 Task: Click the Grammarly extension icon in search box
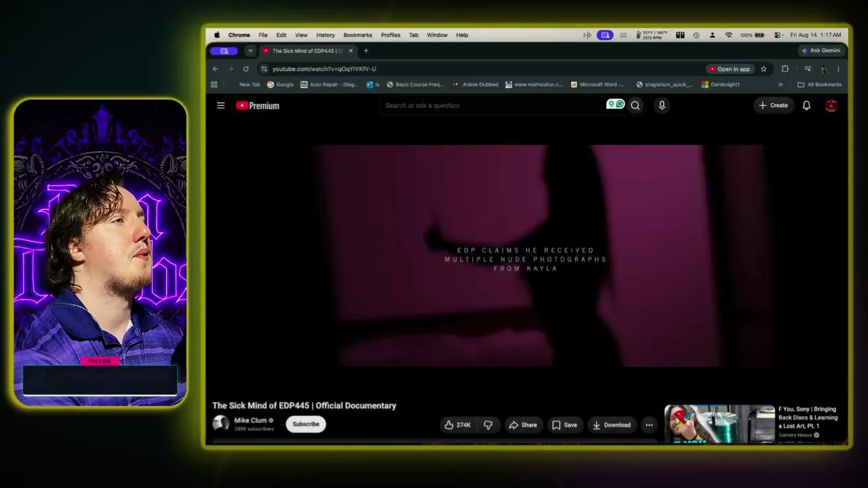click(615, 104)
